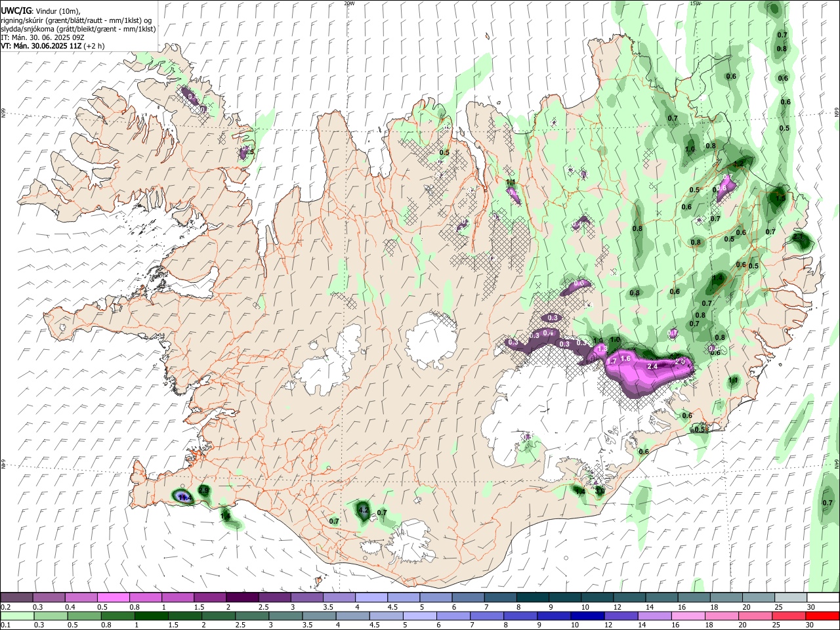The height and width of the screenshot is (630, 840).
Task: Click the darkest purple swatch labeled 2 in top legend row
Action: coord(242,597)
